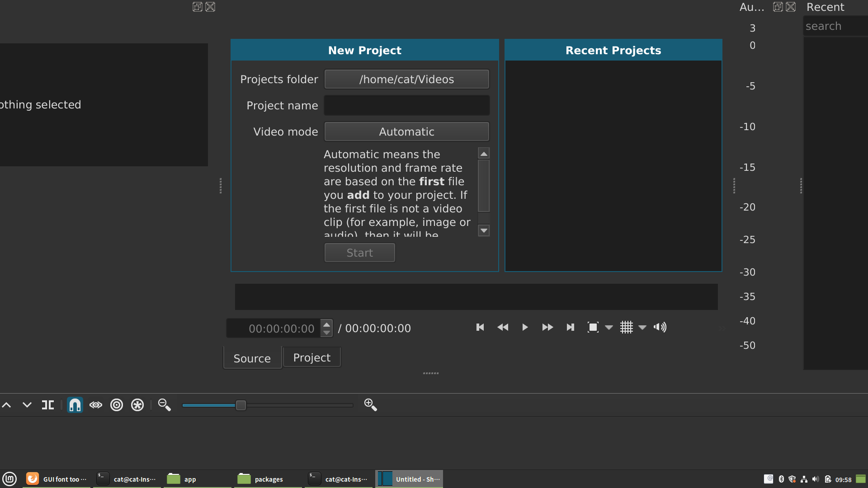Enable scrub while dragging
Image resolution: width=868 pixels, height=488 pixels.
pos(96,405)
